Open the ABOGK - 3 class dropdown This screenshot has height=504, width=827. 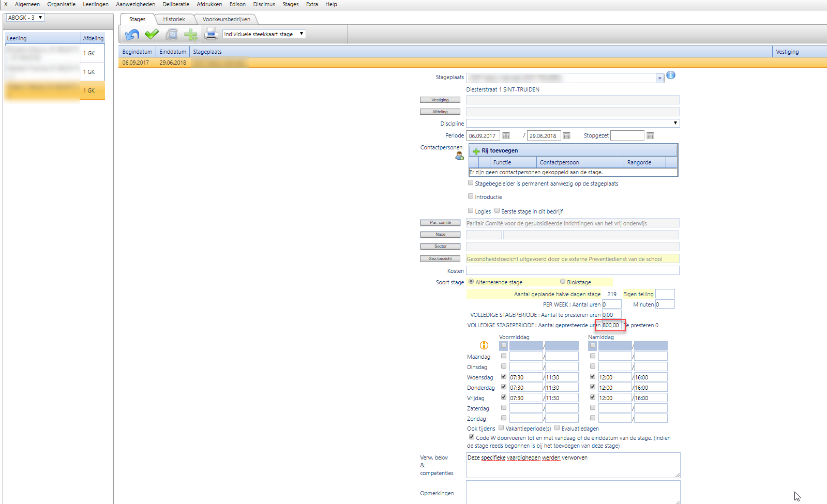(25, 18)
